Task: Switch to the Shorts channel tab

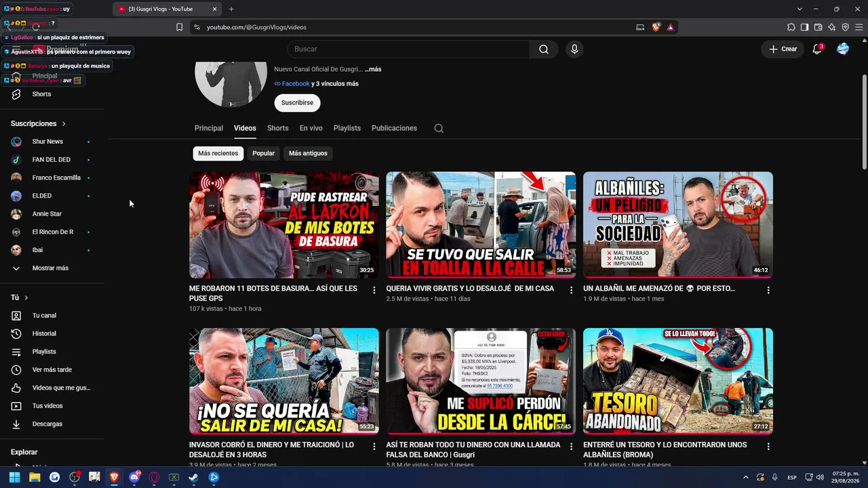Action: coord(278,128)
